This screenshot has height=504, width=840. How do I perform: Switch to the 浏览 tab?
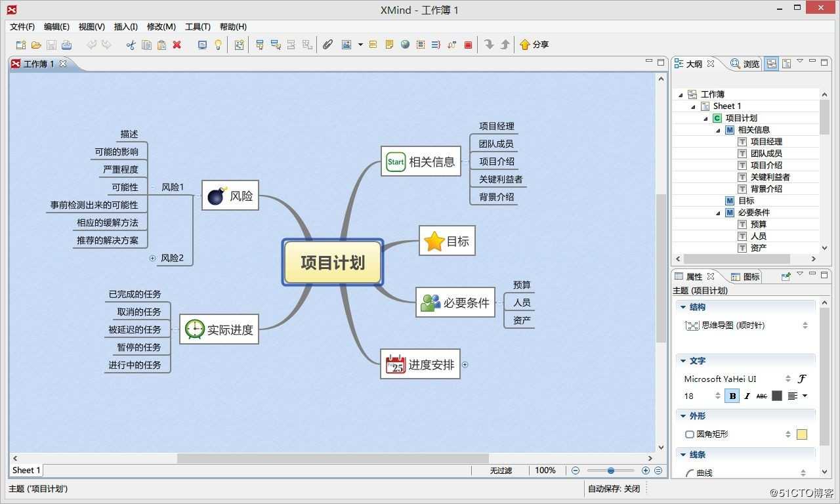tap(745, 64)
